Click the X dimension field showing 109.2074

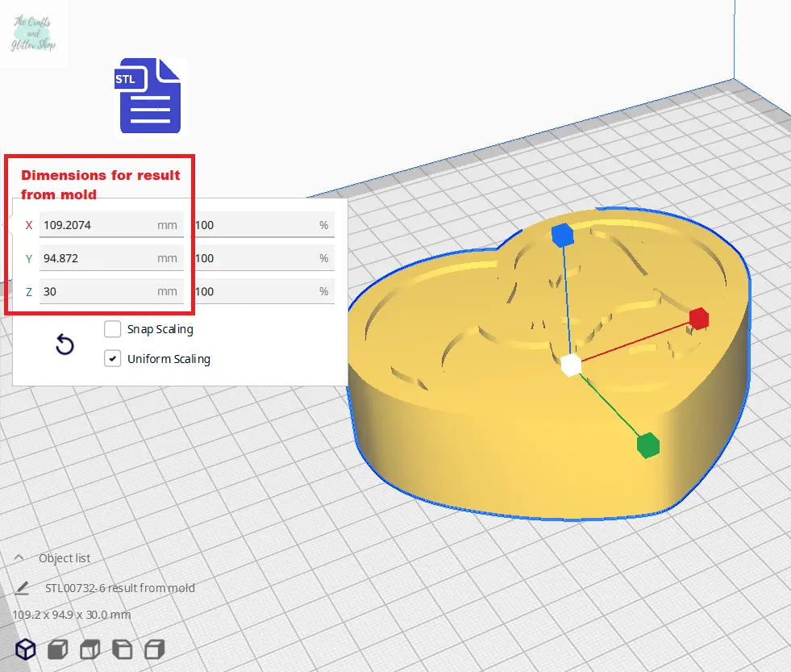(97, 225)
